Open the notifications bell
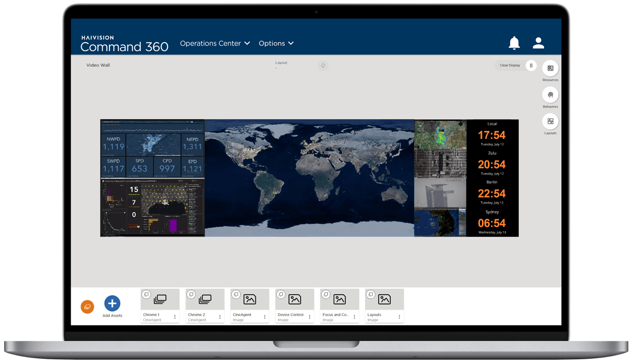 point(514,43)
